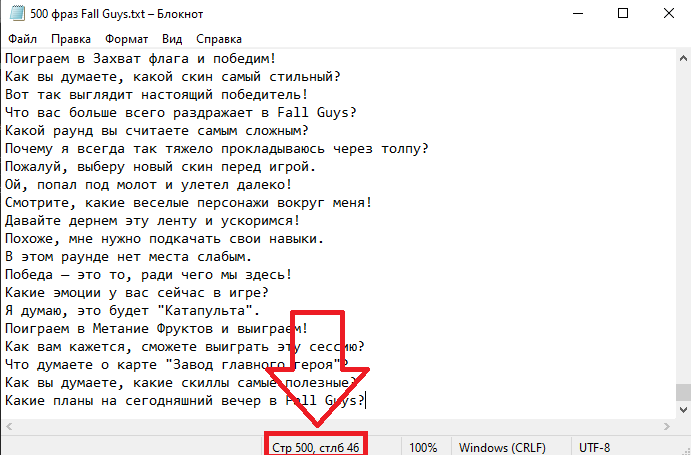Open the Правка menu
The image size is (691, 455).
(x=70, y=39)
